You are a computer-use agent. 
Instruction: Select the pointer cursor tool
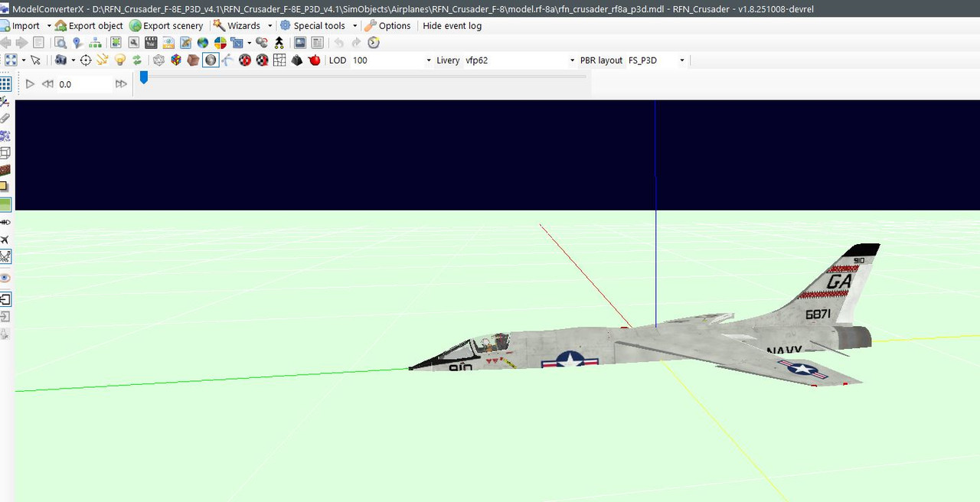(36, 60)
